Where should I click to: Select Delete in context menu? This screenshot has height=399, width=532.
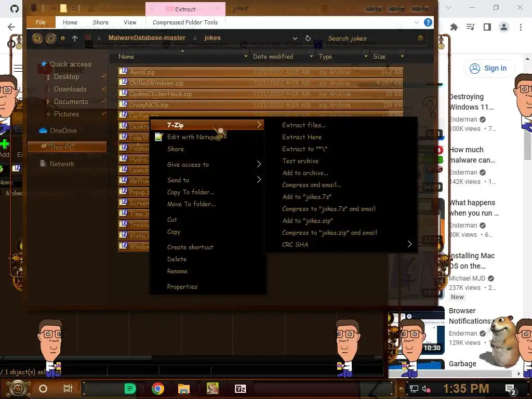click(x=177, y=259)
